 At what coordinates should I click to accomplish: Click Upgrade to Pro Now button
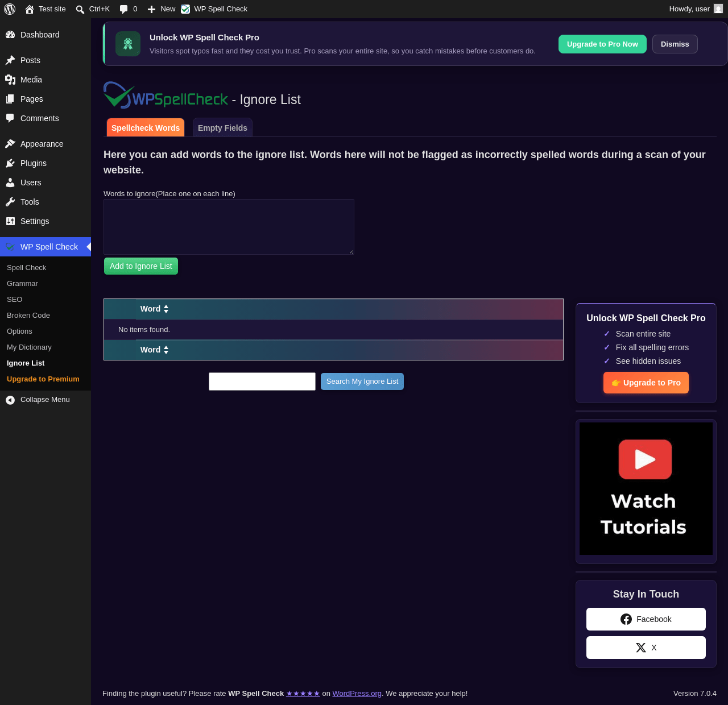coord(602,44)
